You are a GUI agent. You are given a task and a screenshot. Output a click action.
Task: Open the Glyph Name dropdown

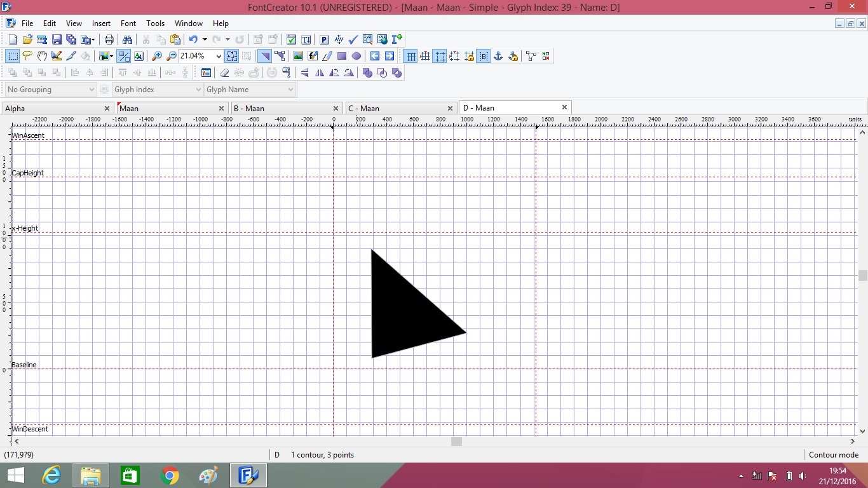tap(290, 90)
